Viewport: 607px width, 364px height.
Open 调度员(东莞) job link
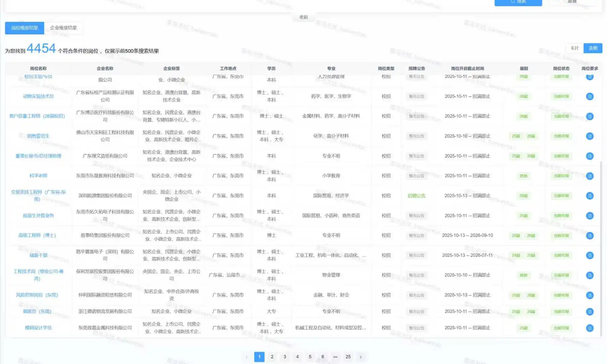37,312
